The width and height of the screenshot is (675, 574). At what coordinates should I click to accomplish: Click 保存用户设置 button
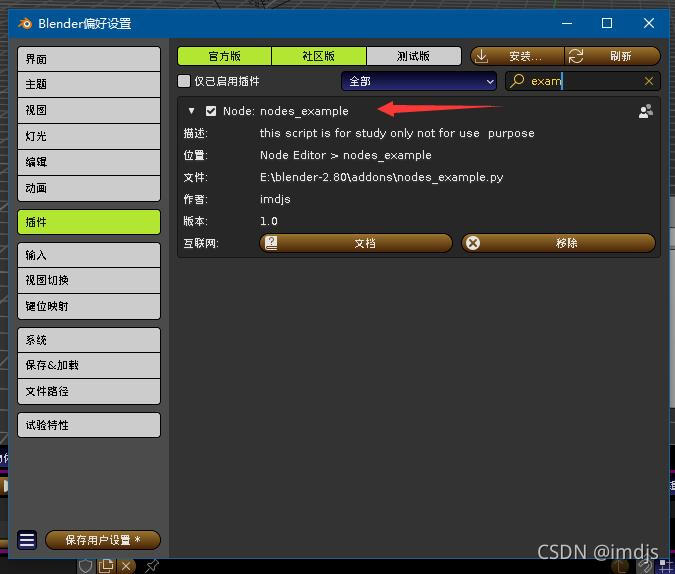[102, 540]
